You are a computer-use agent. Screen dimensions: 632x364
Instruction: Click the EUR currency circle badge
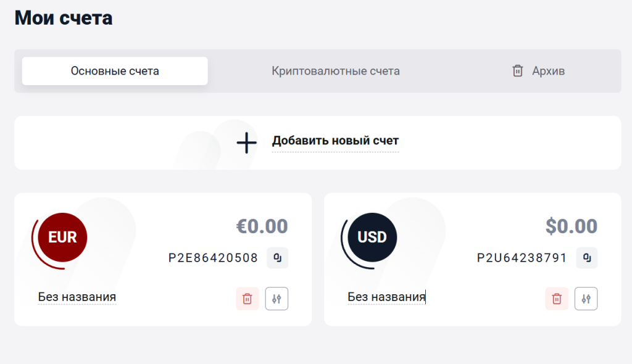tap(62, 237)
